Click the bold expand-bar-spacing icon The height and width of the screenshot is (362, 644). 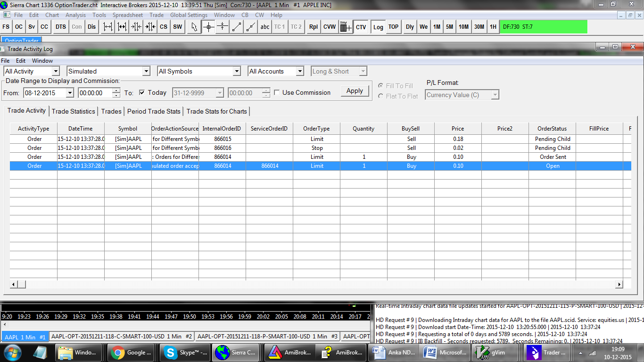click(x=122, y=27)
